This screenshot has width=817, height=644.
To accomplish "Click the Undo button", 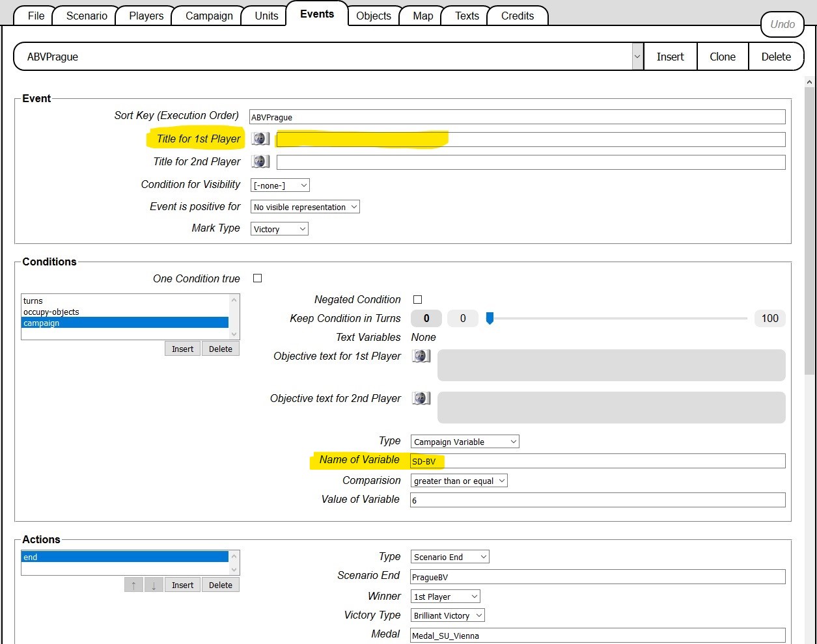I will 782,24.
